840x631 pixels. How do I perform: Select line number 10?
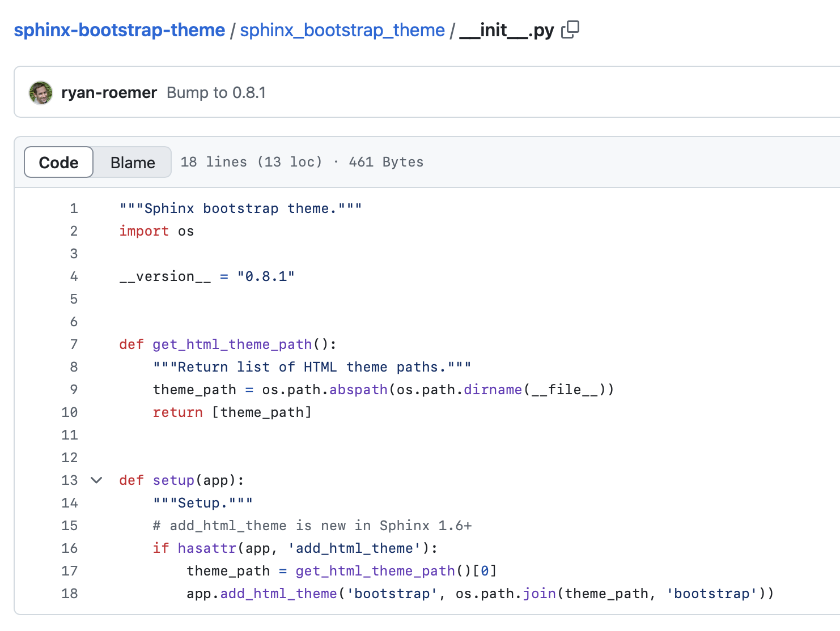click(x=70, y=412)
